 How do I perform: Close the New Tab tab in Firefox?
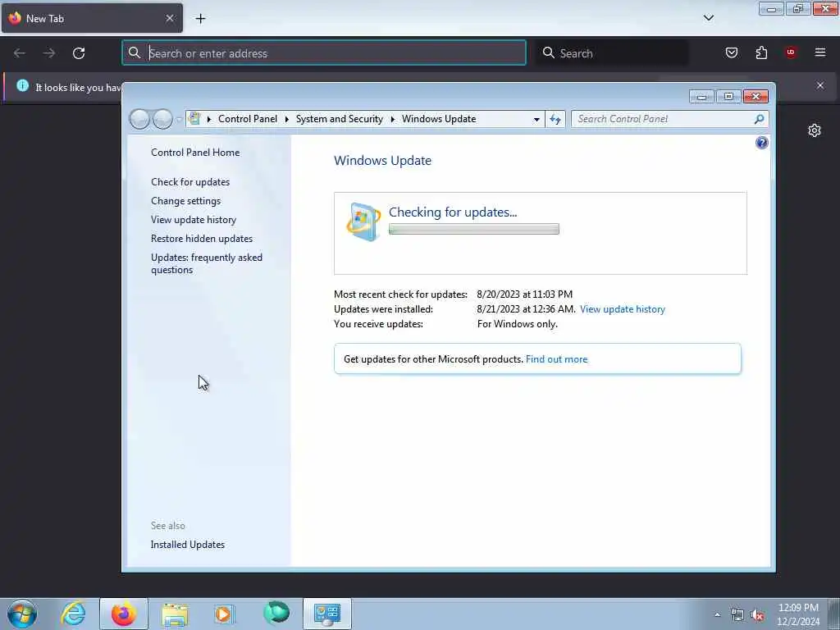coord(169,18)
